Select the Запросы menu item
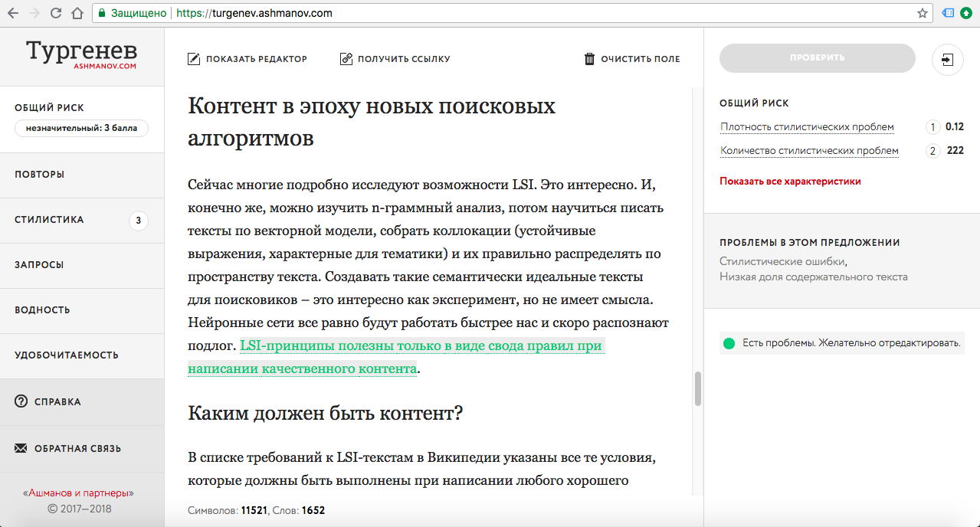This screenshot has width=980, height=527. click(39, 265)
